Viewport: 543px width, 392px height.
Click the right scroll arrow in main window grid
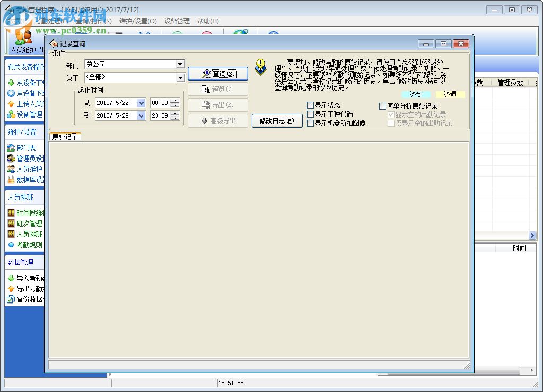coord(532,235)
